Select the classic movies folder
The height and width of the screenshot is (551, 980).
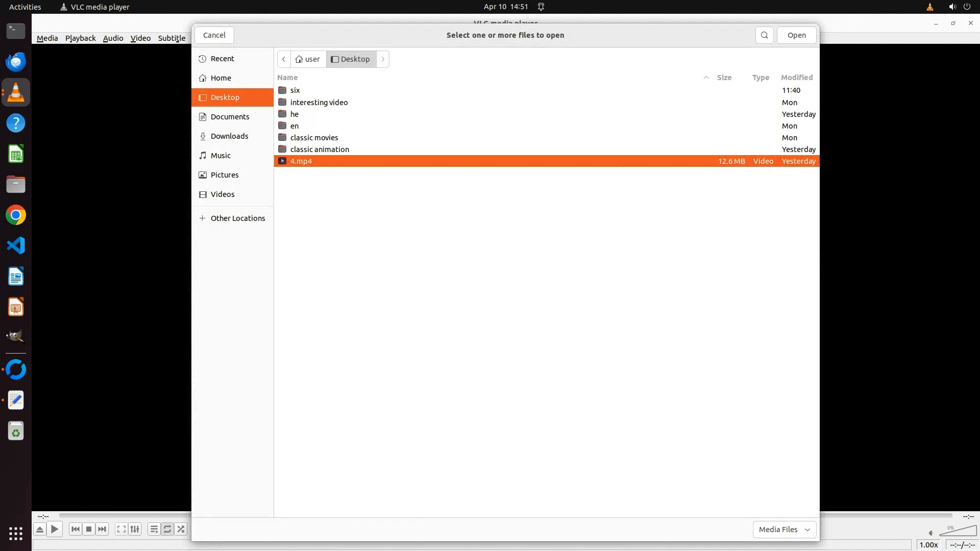314,138
